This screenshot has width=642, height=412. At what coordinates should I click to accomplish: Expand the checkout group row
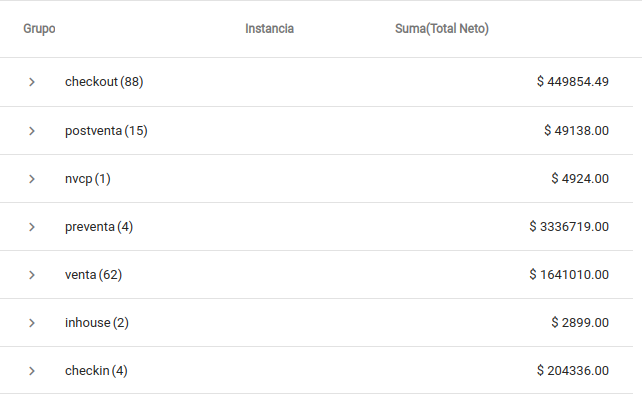tap(32, 82)
